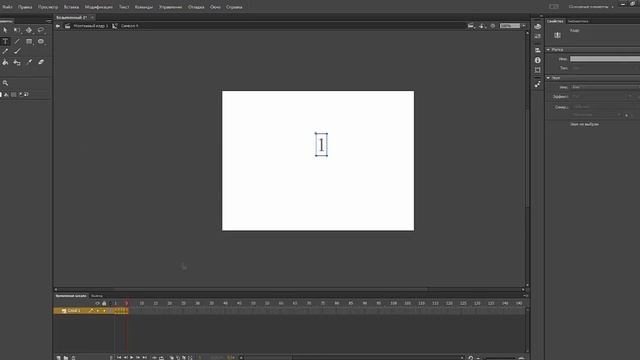The width and height of the screenshot is (640, 360).
Task: Select the Oval tool
Action: 41,41
